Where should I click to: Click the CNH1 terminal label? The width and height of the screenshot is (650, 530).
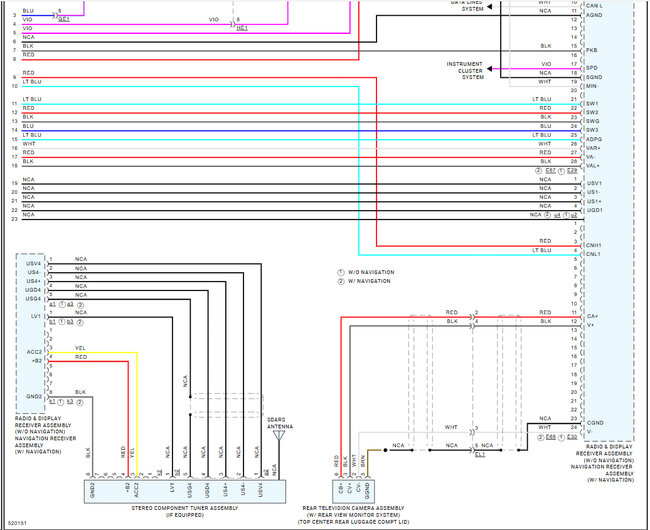594,245
